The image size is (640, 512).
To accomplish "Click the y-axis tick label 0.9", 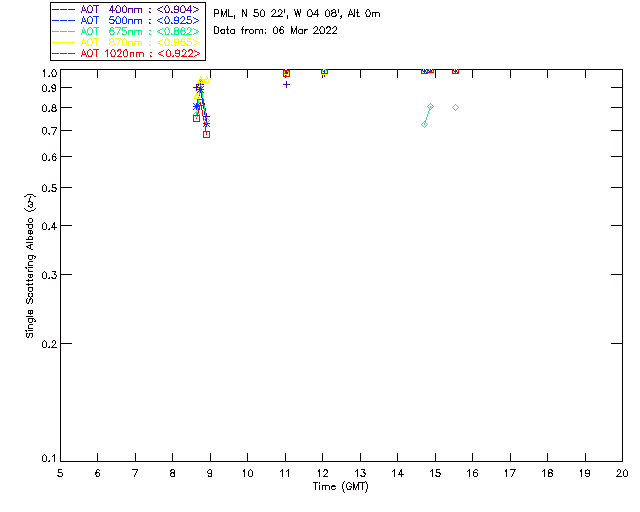I will click(49, 88).
